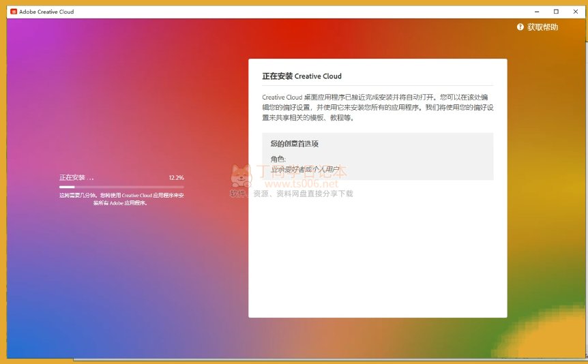
Task: Click the Creative Cloud description paragraph
Action: (378, 108)
